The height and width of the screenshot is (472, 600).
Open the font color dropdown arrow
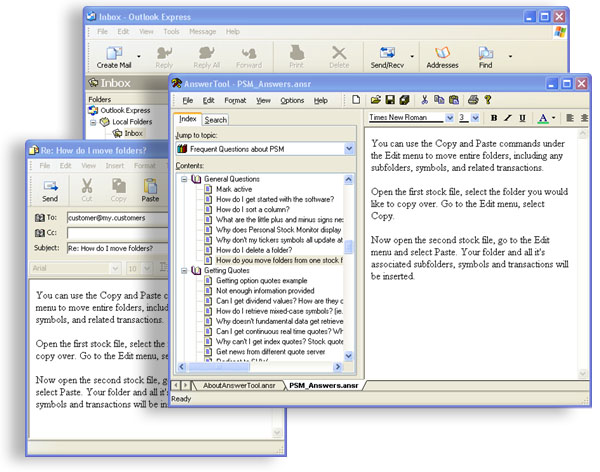click(x=554, y=118)
